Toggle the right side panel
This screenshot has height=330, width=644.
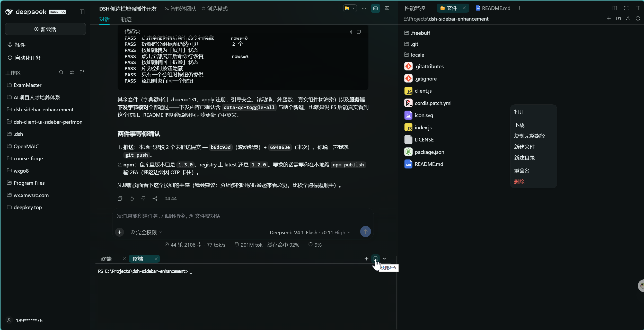coord(638,8)
